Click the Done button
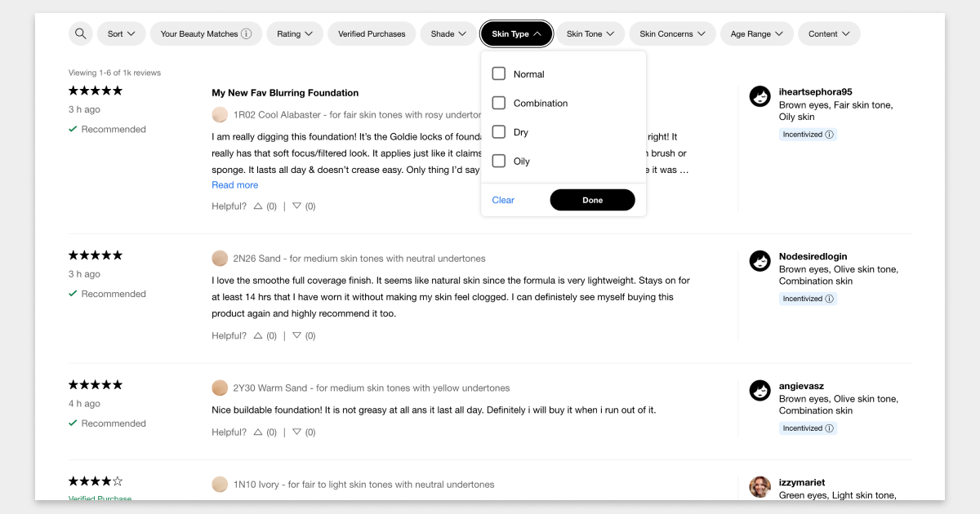 pyautogui.click(x=592, y=200)
